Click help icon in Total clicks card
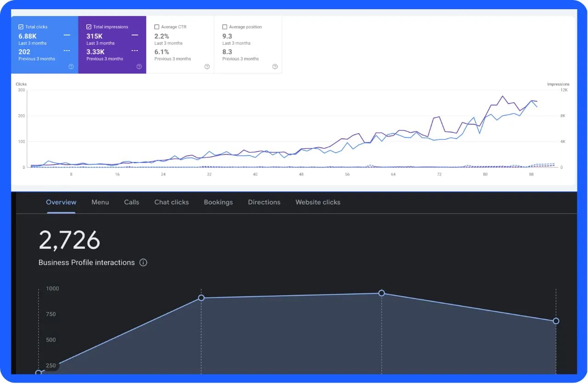This screenshot has height=384, width=588. tap(71, 67)
